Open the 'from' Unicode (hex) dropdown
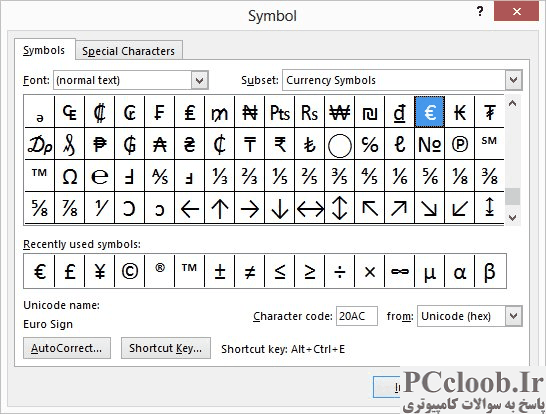 (514, 316)
